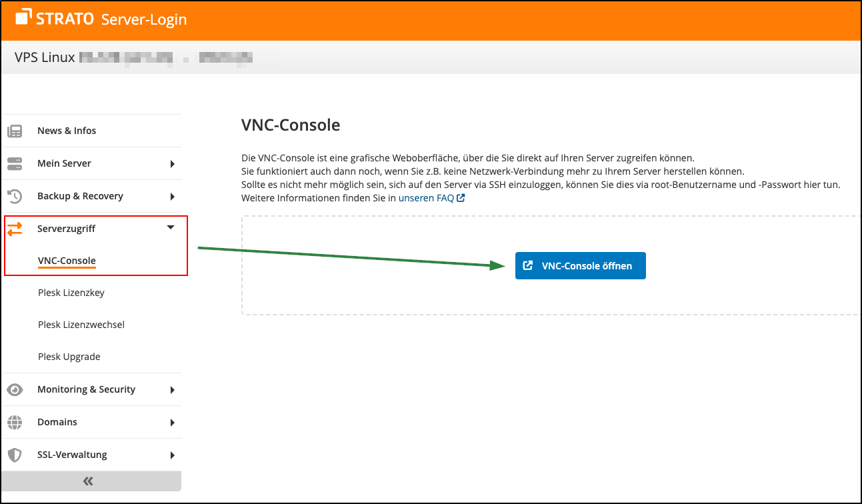Click the orange Serverzugriff arrows icon
This screenshot has width=862, height=504.
(15, 228)
